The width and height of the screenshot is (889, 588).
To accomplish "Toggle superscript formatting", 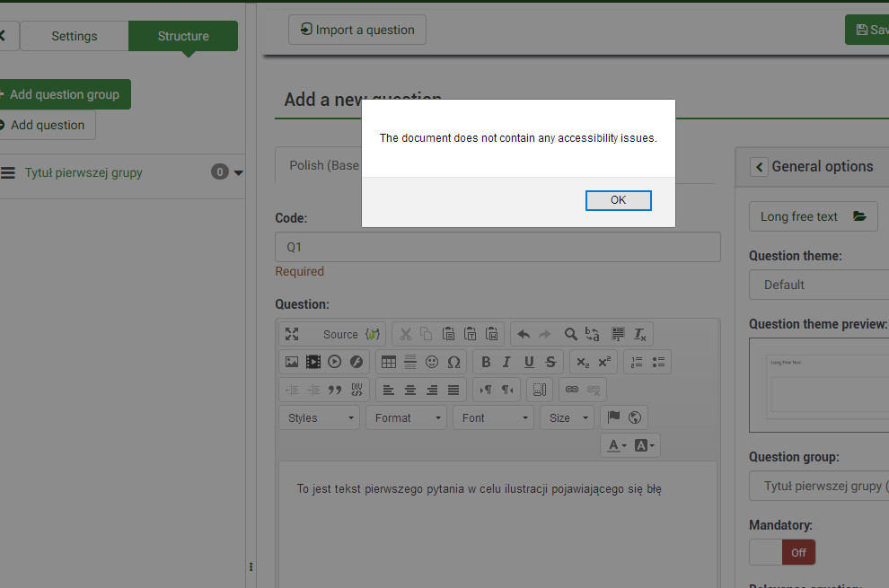I will 604,362.
